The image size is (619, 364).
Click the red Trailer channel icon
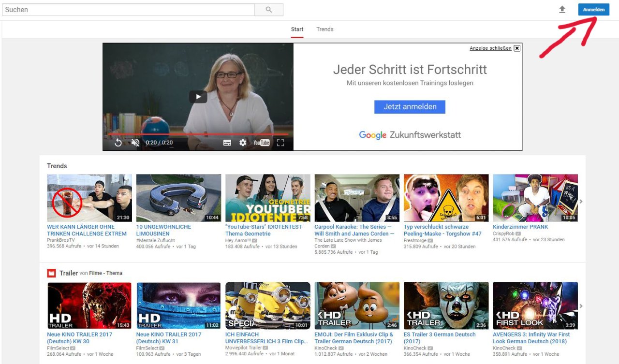point(51,273)
